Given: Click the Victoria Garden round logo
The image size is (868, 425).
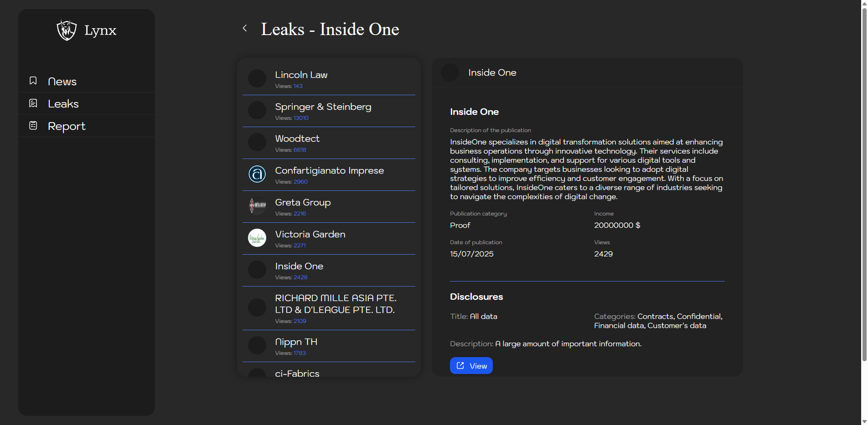Looking at the screenshot, I should [257, 238].
